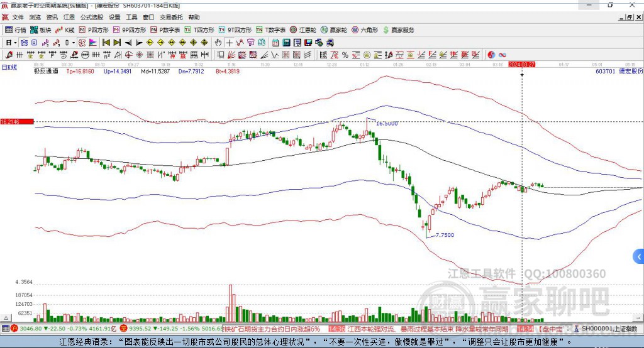
Task: Open the 六角形 hexagon tool
Action: [x=365, y=30]
